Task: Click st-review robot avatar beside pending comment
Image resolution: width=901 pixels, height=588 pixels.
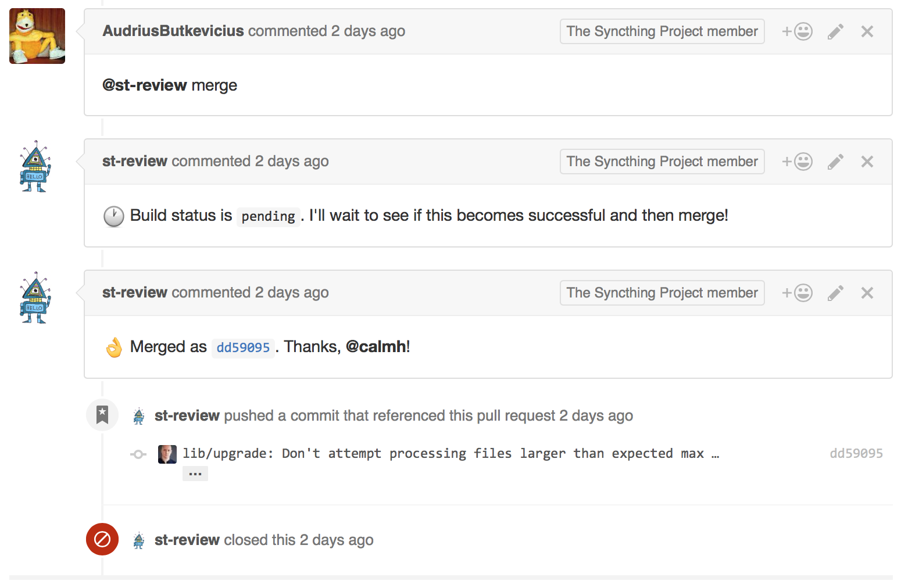Action: (x=35, y=166)
